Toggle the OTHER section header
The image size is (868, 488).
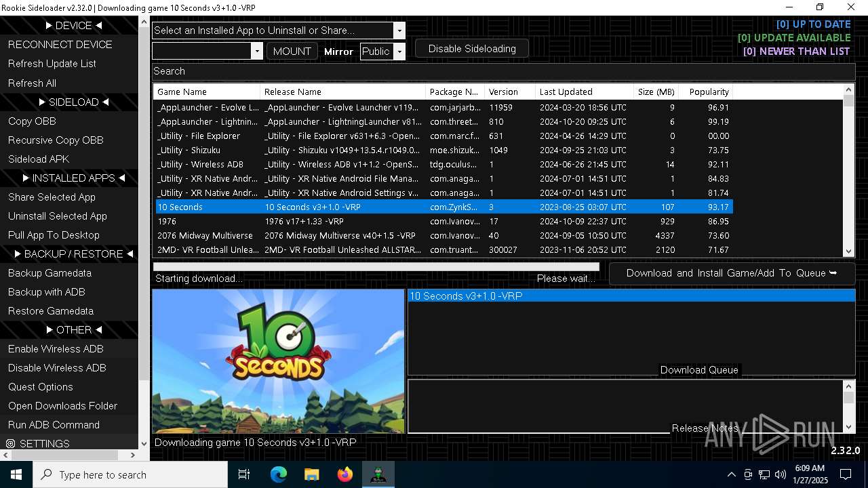[73, 329]
